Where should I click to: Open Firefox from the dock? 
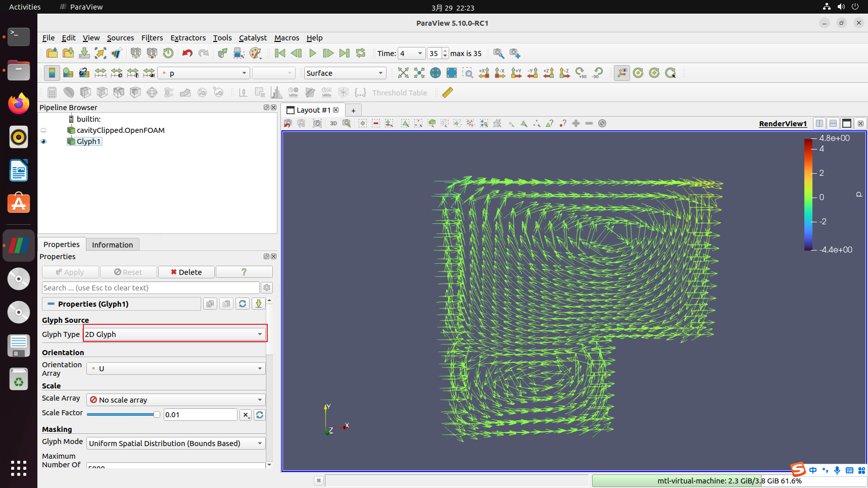point(19,104)
